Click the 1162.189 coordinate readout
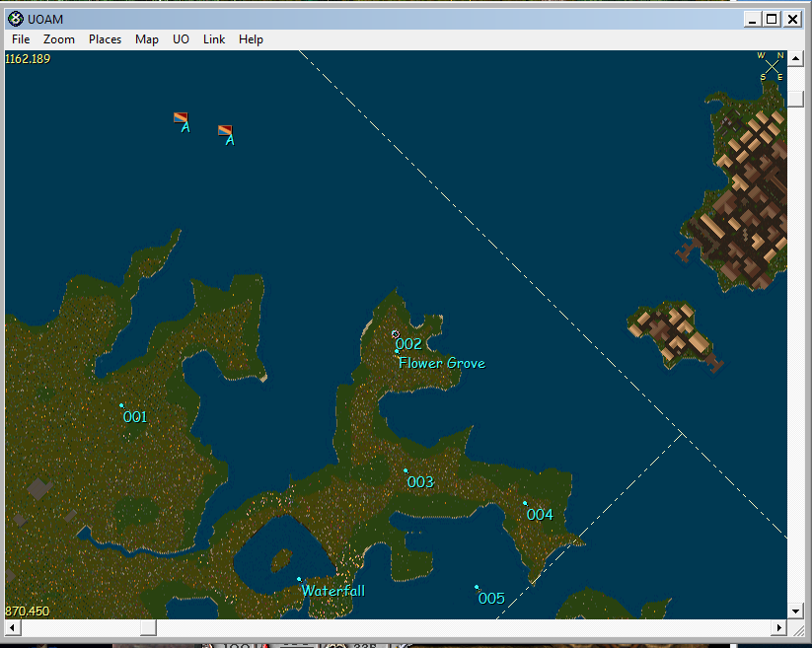 click(x=28, y=58)
